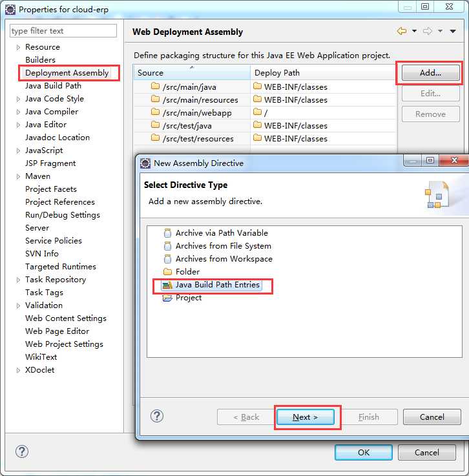Click the forward navigation arrow icon
Screen dimensions: 469x476
pyautogui.click(x=428, y=31)
